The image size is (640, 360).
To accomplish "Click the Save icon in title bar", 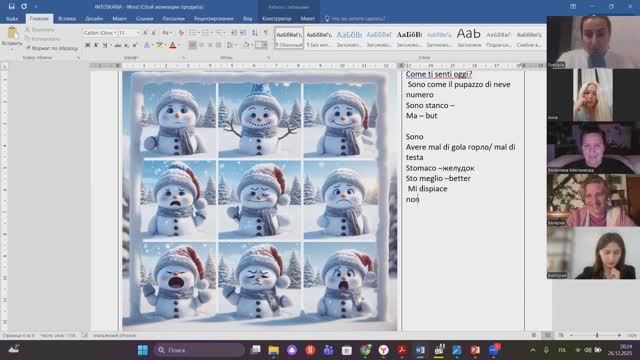I will 11,7.
